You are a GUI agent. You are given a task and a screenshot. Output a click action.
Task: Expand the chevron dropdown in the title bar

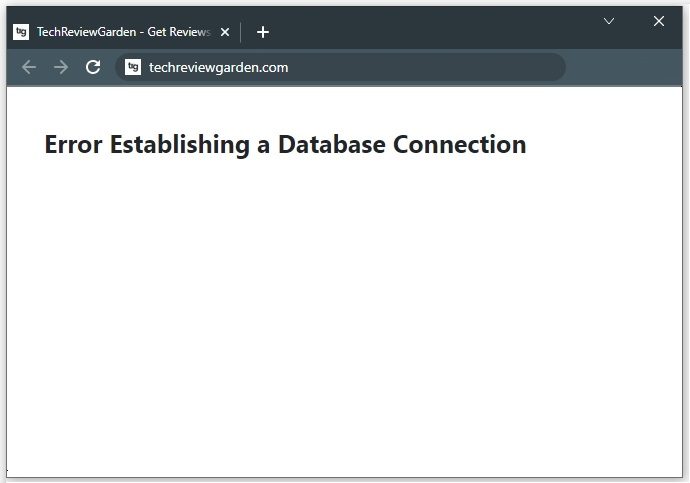tap(609, 21)
